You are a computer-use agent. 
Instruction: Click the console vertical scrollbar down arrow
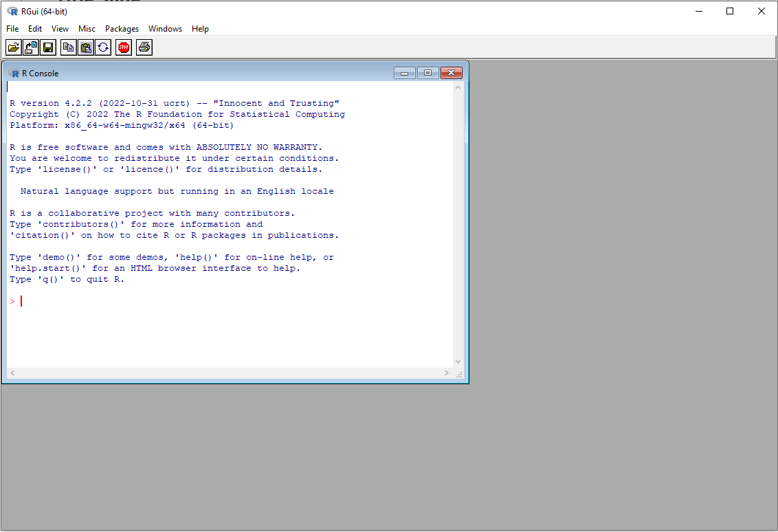click(458, 362)
